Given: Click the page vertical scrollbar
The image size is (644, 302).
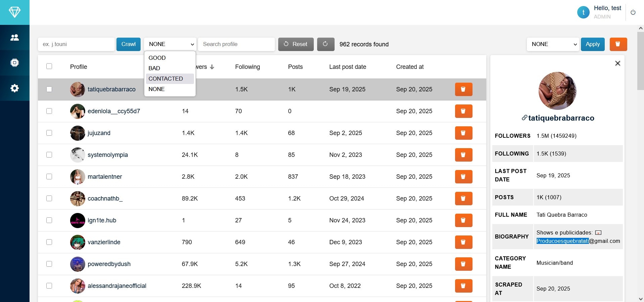Looking at the screenshot, I should coord(641,61).
